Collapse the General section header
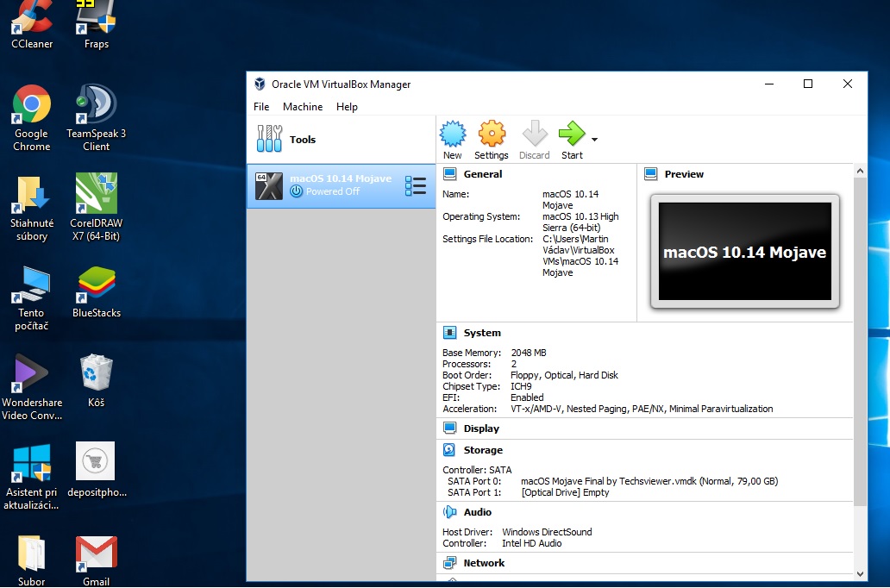The height and width of the screenshot is (588, 890). (482, 174)
